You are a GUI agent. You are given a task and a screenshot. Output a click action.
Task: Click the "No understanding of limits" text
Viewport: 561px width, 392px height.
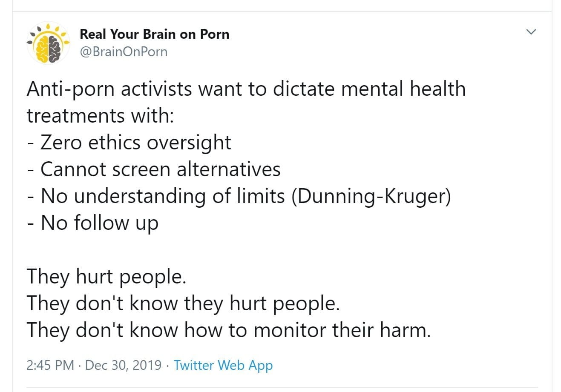163,196
